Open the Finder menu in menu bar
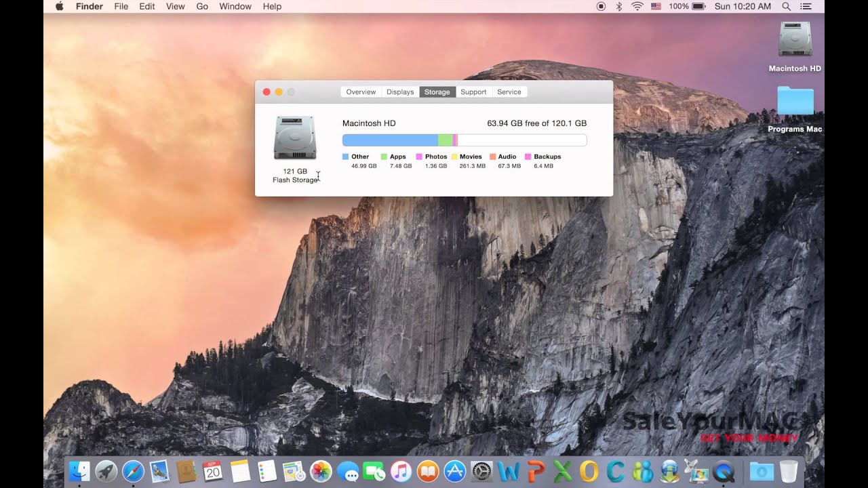 click(89, 6)
